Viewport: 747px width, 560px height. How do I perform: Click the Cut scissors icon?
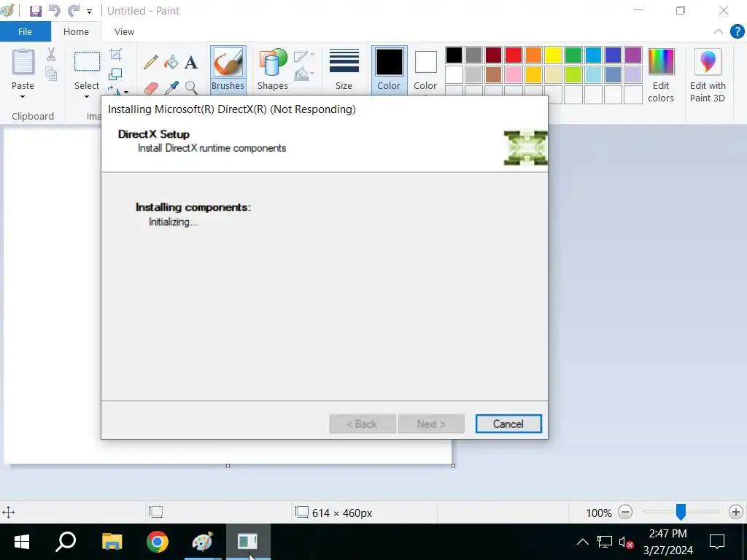pos(51,54)
